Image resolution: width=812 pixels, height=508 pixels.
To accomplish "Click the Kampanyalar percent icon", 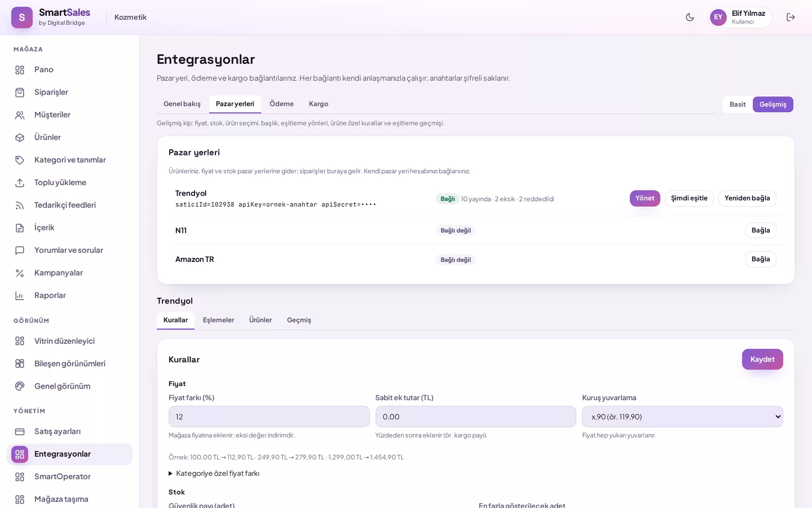I will point(20,273).
